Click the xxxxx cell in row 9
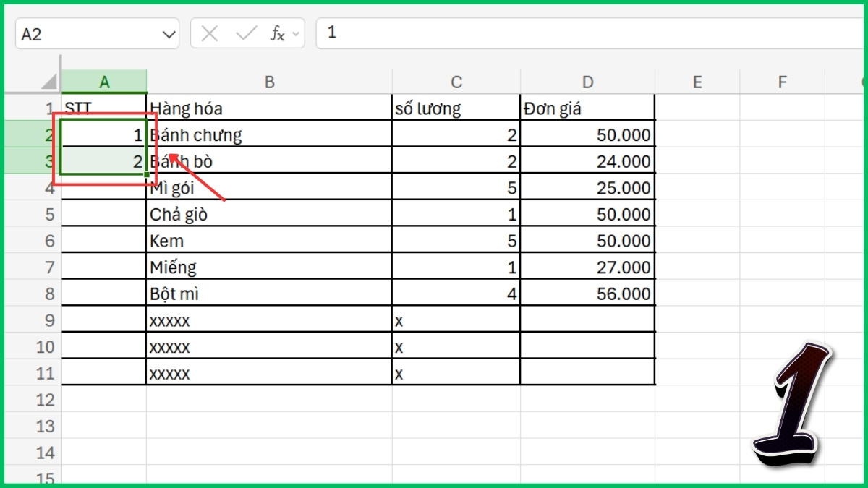868x488 pixels. [x=270, y=320]
